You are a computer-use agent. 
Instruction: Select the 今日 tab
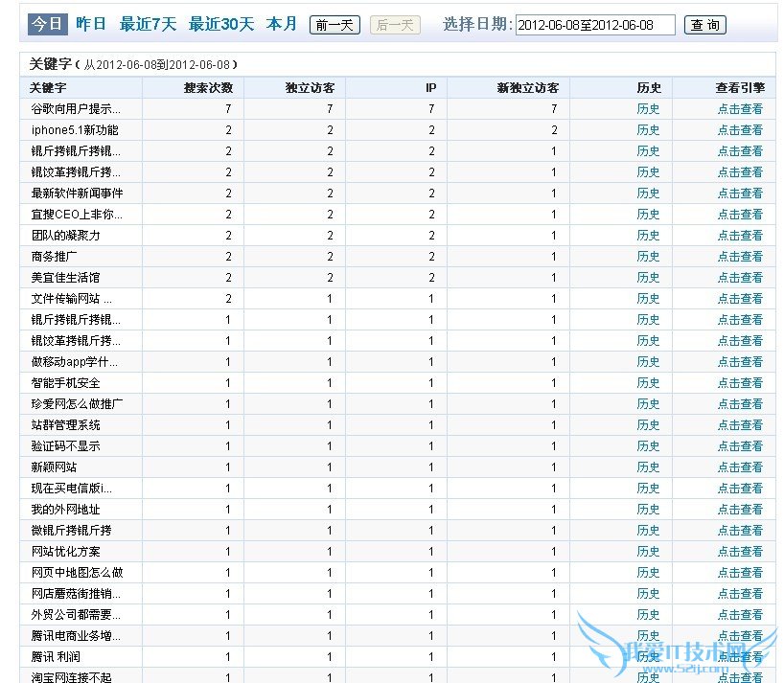click(48, 24)
